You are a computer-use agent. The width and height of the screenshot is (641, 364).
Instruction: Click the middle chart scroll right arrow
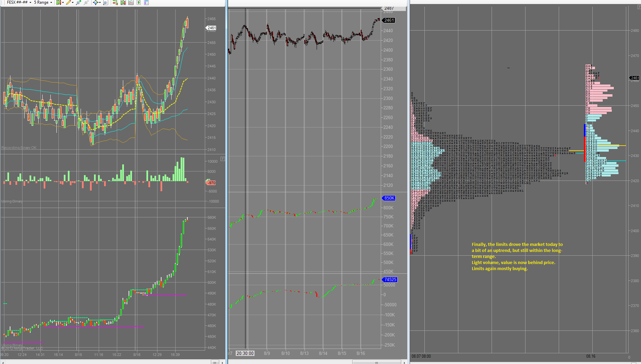[404, 362]
